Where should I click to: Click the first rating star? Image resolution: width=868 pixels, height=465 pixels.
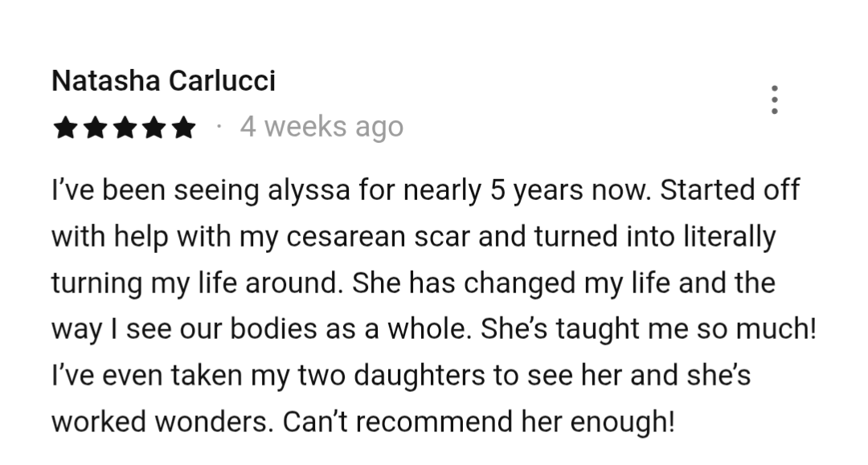[66, 127]
